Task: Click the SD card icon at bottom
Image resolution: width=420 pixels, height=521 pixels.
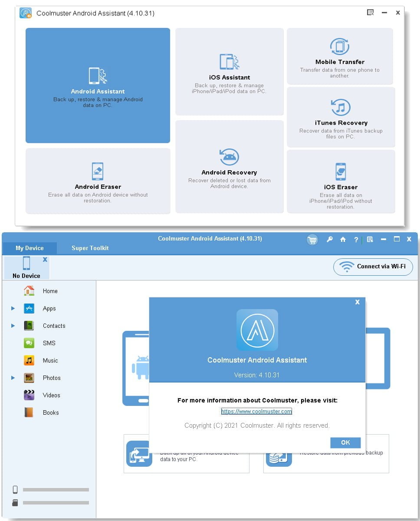Action: 15,503
